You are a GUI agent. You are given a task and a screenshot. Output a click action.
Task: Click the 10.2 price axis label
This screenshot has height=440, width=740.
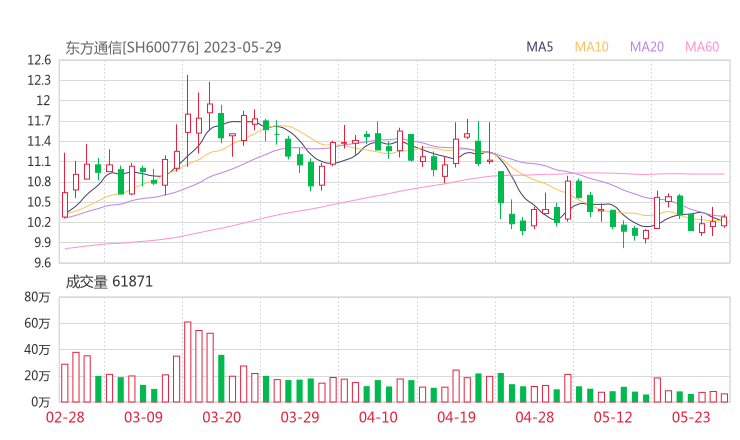click(39, 222)
